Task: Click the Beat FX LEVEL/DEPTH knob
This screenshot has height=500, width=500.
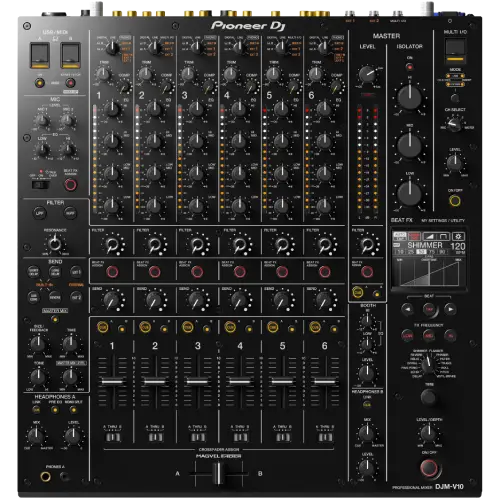Action: (x=428, y=433)
